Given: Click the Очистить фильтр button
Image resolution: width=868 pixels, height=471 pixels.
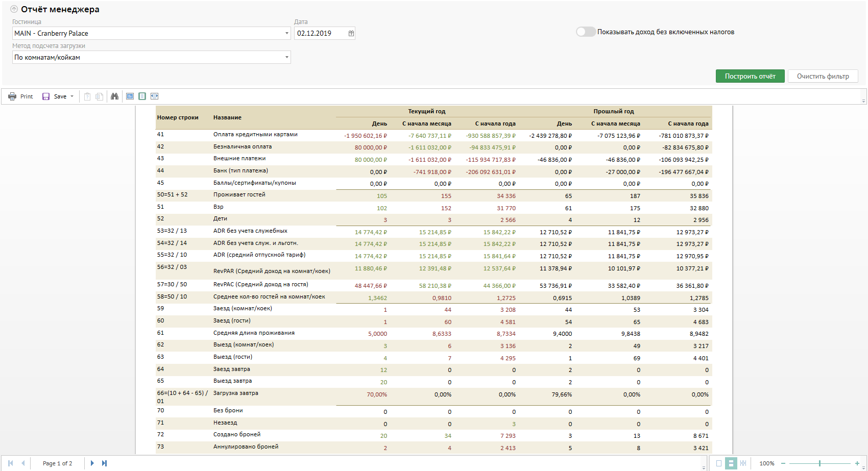Looking at the screenshot, I should click(x=823, y=76).
